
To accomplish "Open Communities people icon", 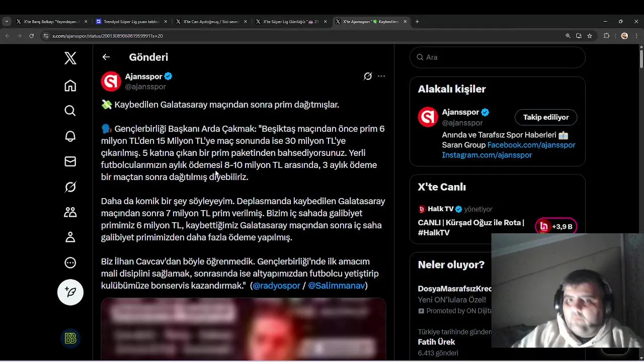I will [70, 212].
